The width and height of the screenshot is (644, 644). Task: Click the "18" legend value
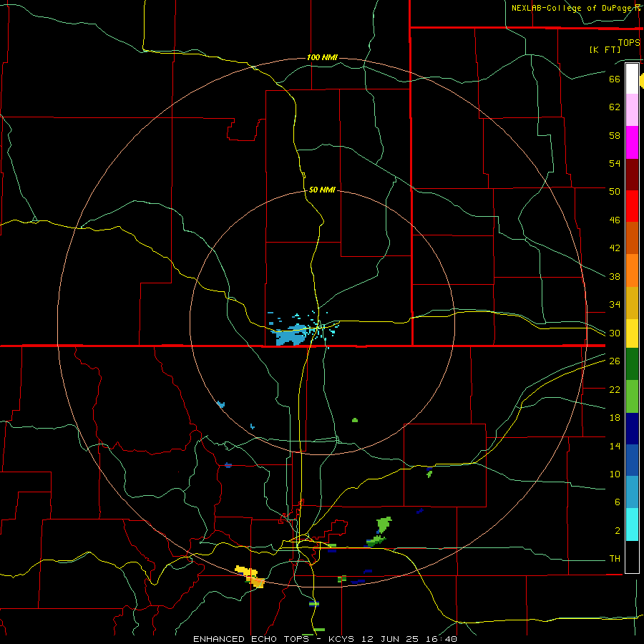[x=615, y=418]
